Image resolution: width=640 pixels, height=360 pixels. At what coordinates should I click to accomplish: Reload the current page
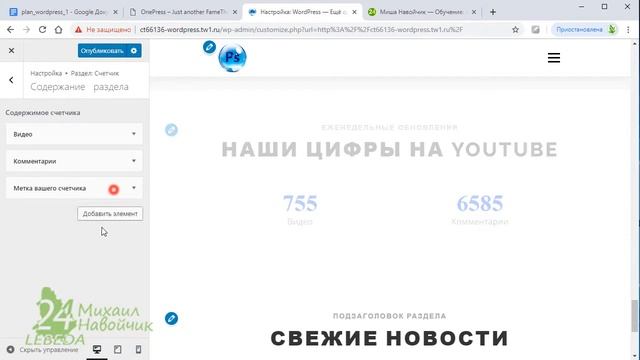(x=42, y=29)
